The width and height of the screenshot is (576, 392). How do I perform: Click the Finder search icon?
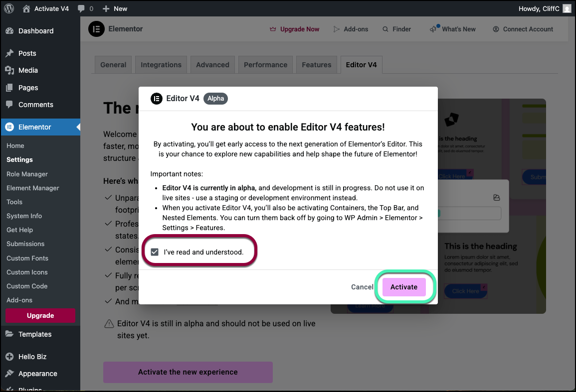tap(385, 29)
